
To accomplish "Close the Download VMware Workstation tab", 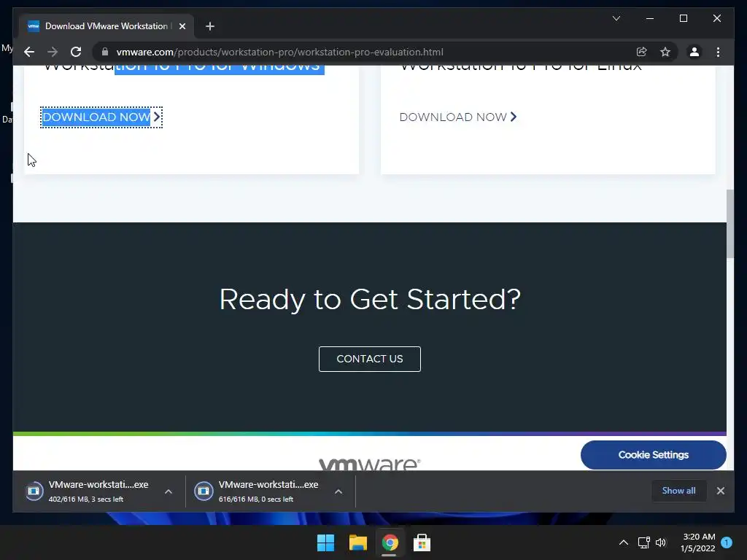I will click(x=182, y=26).
